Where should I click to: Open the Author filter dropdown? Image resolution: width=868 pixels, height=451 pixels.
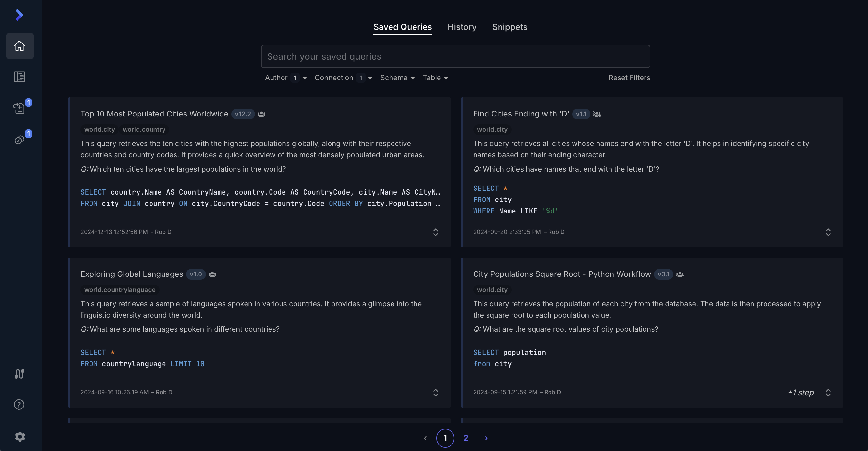tap(285, 78)
